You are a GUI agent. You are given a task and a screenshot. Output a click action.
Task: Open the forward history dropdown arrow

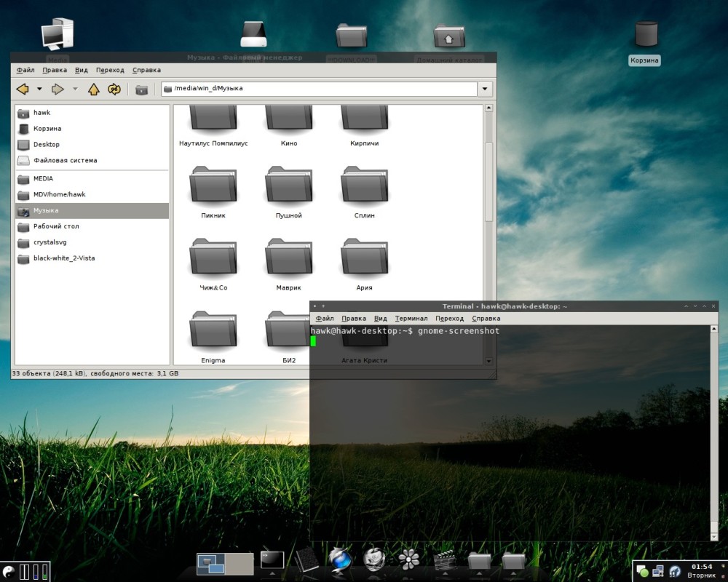(75, 89)
